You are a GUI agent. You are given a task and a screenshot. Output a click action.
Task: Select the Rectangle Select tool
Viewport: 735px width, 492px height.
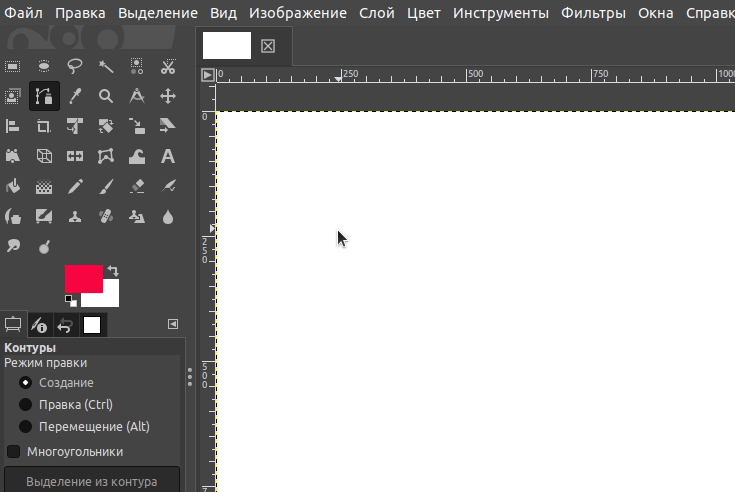[13, 67]
